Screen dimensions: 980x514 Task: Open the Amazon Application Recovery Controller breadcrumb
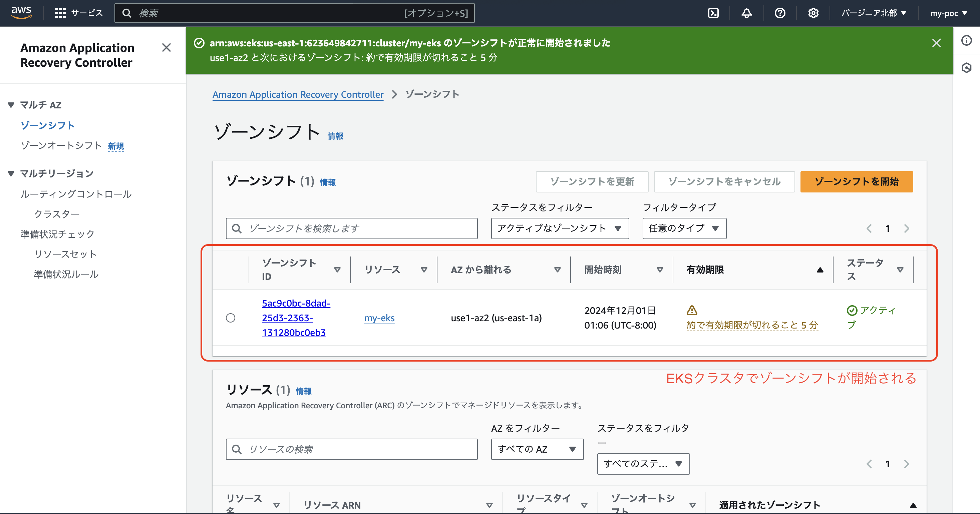tap(298, 94)
